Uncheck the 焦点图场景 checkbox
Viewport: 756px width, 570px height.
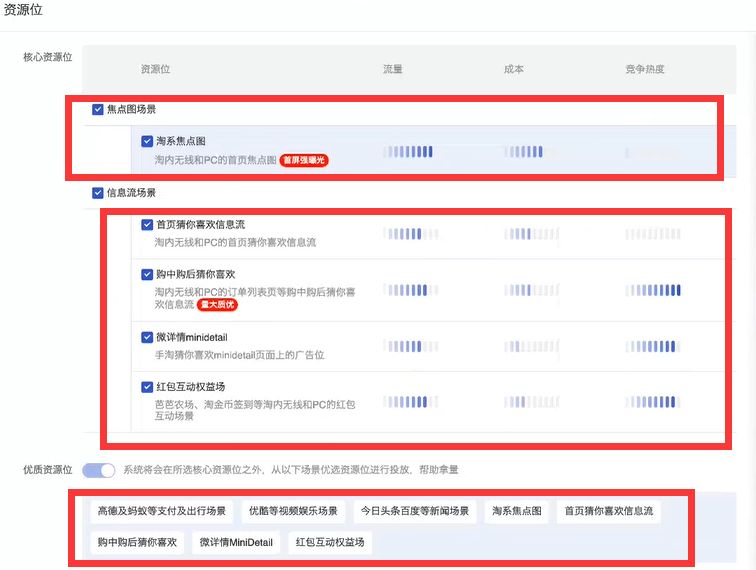(97, 109)
